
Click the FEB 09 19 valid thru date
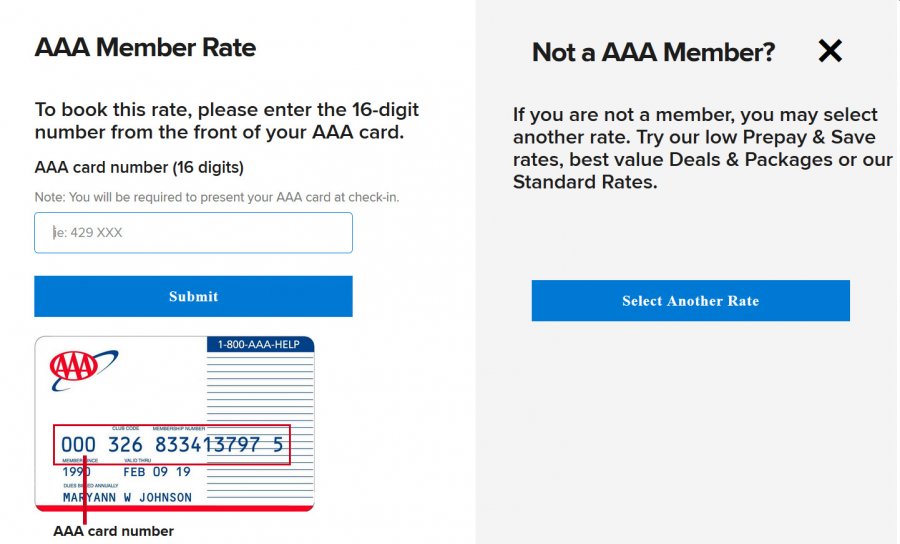point(156,472)
